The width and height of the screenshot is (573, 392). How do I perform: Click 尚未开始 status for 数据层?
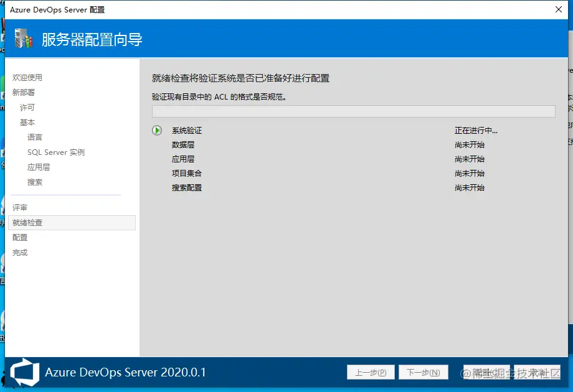tap(470, 144)
